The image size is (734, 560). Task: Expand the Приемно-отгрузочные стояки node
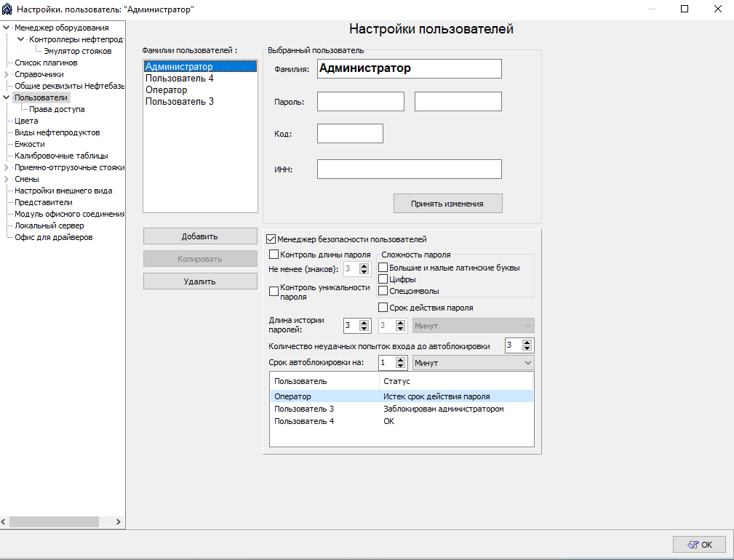click(6, 167)
